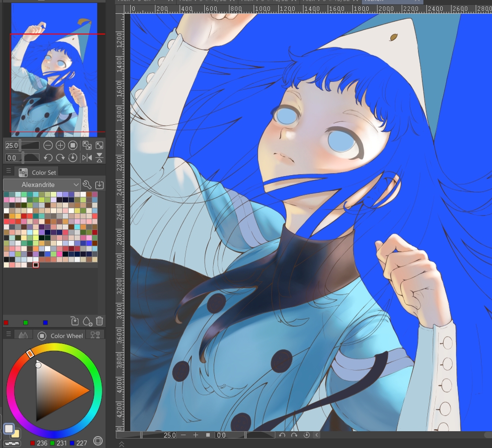492x448 pixels.
Task: Toggle flip vertical in Navigator
Action: pos(99,157)
